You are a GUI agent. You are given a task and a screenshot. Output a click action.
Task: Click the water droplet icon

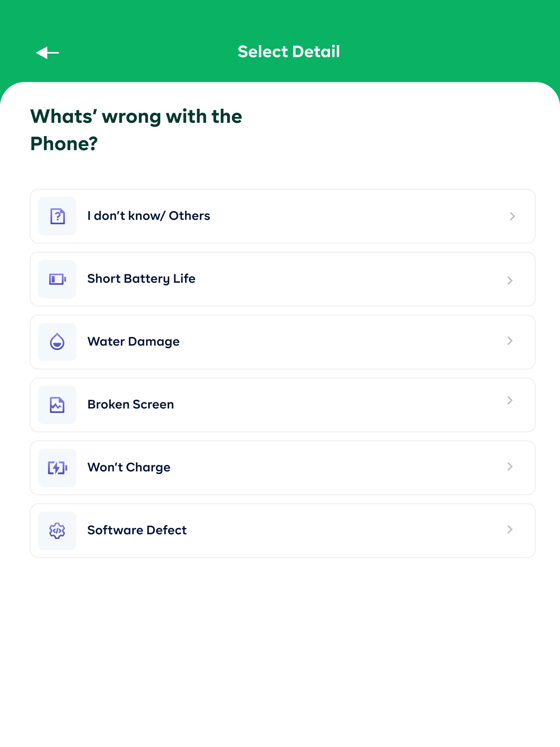57,342
